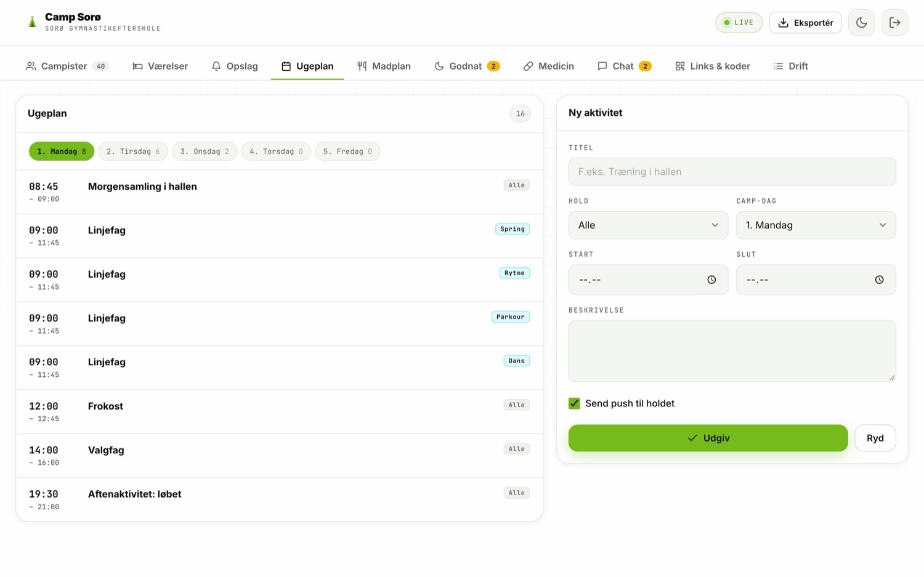The width and height of the screenshot is (924, 577).
Task: Switch to the Værelser tab
Action: pos(160,66)
